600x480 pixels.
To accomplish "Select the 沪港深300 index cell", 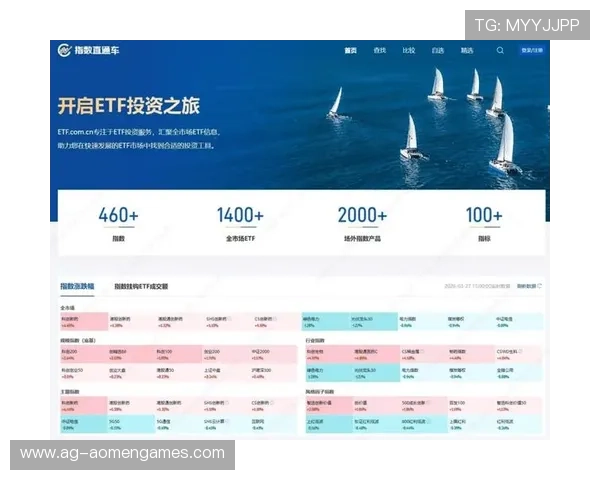I will 273,373.
